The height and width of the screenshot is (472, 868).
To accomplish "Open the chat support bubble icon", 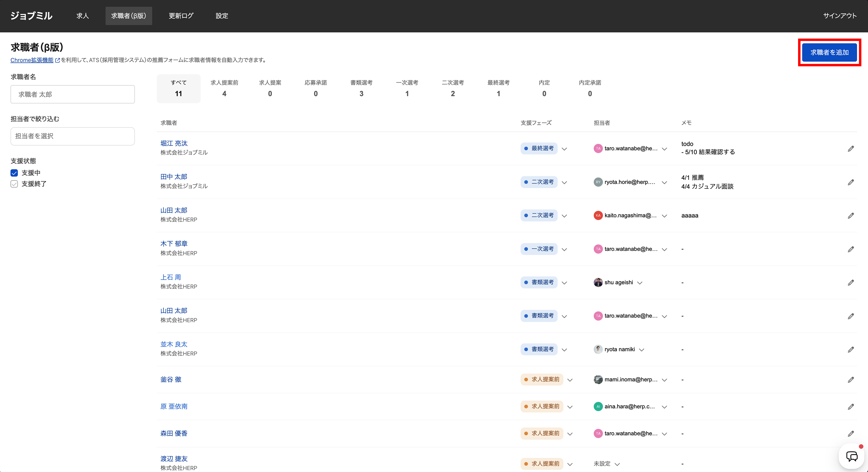I will coord(852,457).
